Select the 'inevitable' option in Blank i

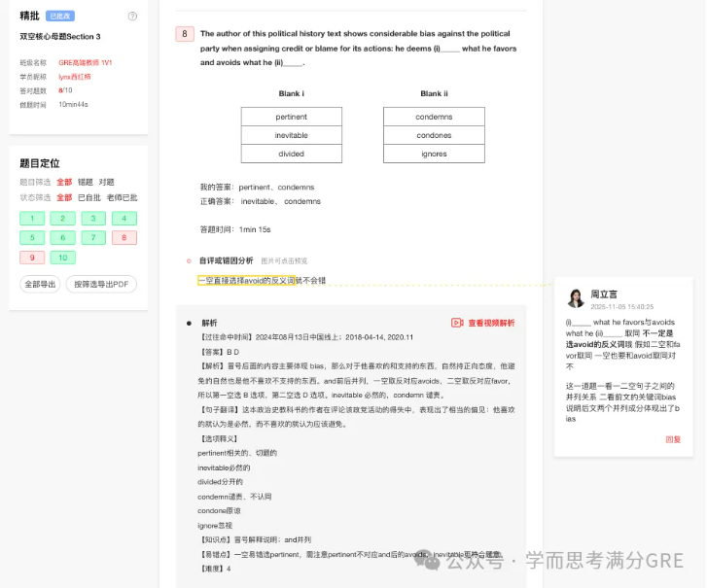point(291,135)
